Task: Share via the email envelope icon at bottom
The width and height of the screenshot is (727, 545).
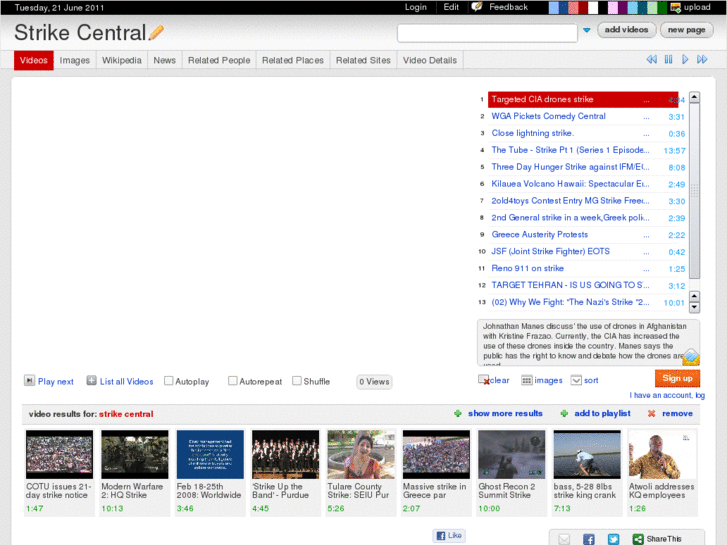Action: tap(564, 539)
